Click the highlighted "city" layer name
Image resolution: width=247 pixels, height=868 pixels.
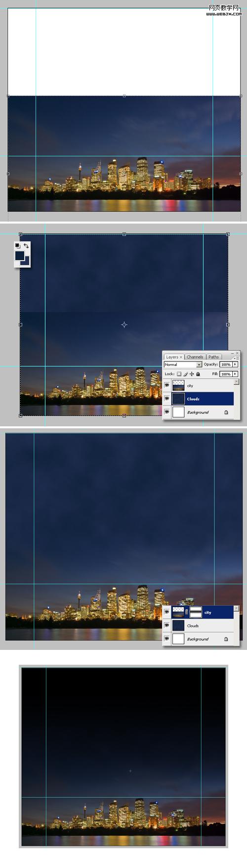[207, 612]
